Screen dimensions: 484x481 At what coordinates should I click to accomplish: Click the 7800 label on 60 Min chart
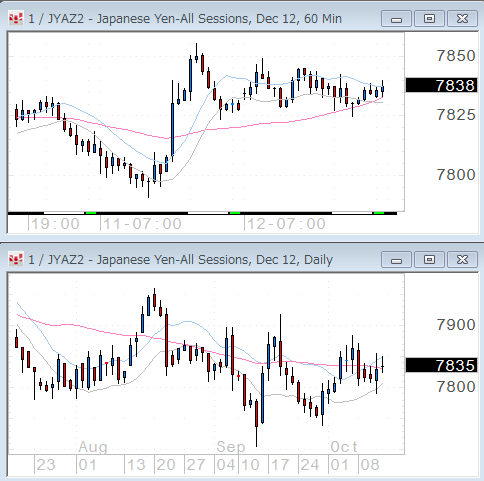pos(456,175)
